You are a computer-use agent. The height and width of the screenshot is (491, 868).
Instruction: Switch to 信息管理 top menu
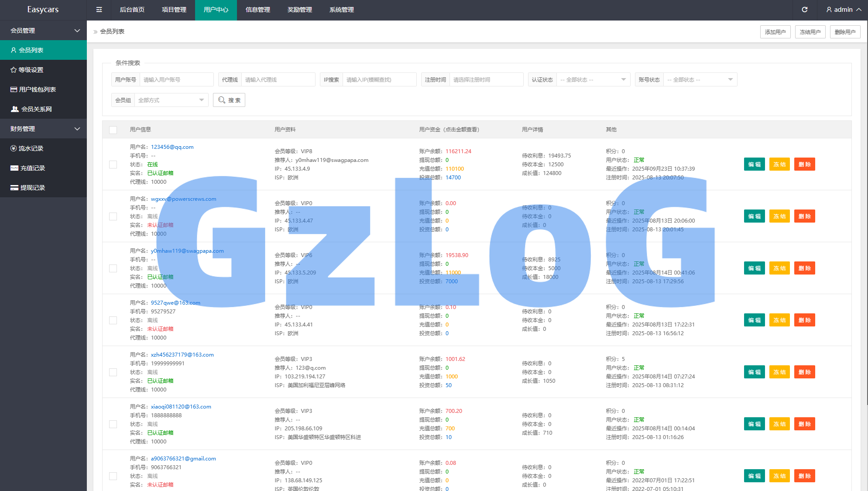pos(257,10)
